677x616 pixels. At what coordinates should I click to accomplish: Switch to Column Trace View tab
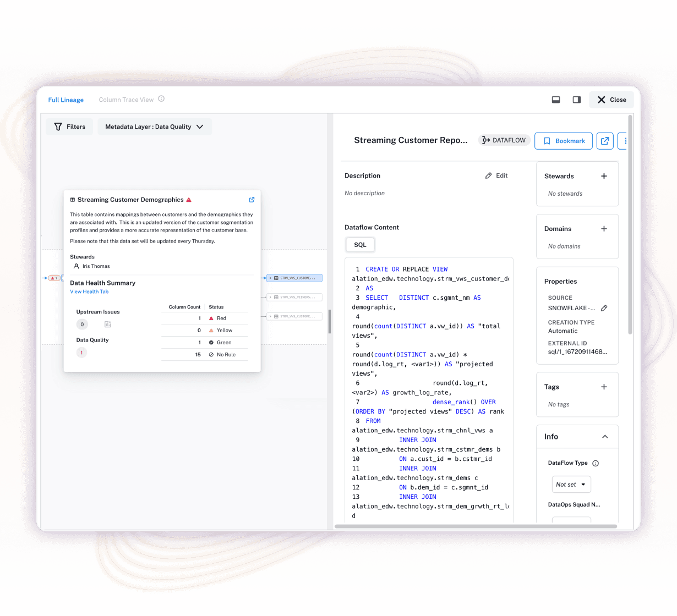pyautogui.click(x=125, y=100)
